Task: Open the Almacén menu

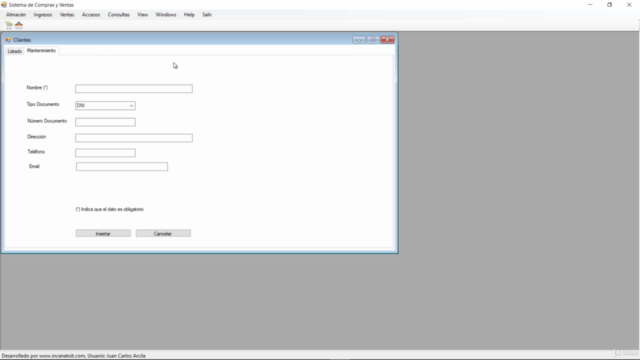Action: tap(16, 15)
